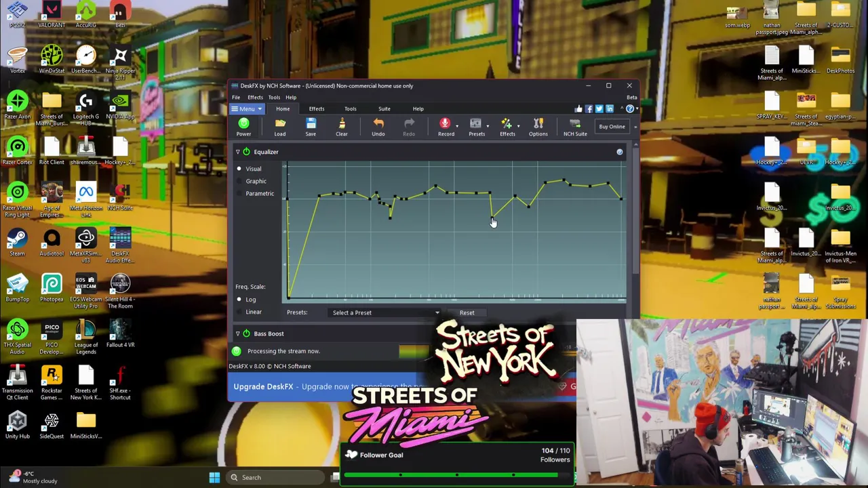Click the Load folder icon
The image size is (868, 488).
[280, 126]
